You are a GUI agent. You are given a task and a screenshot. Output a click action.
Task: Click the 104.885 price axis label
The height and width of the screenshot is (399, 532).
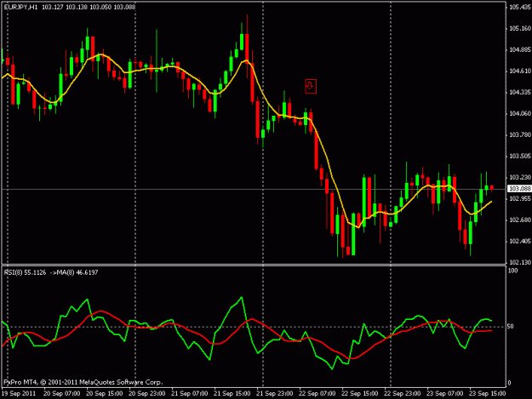520,50
